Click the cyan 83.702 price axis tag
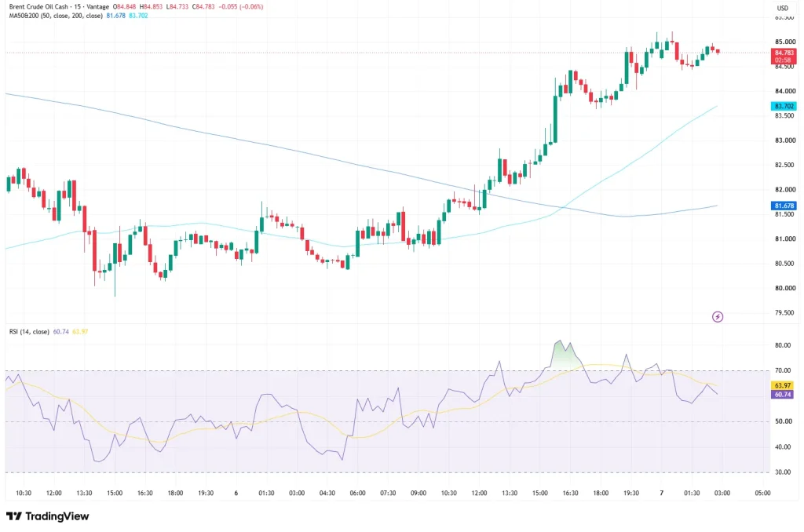Image resolution: width=804 pixels, height=532 pixels. click(784, 106)
